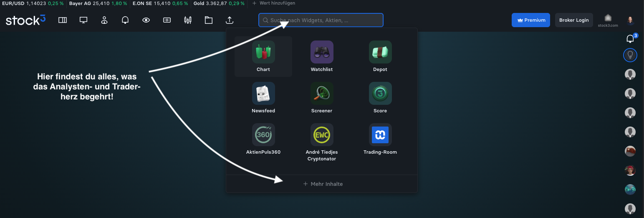Click the EUR/USD ticker quote

32,3
